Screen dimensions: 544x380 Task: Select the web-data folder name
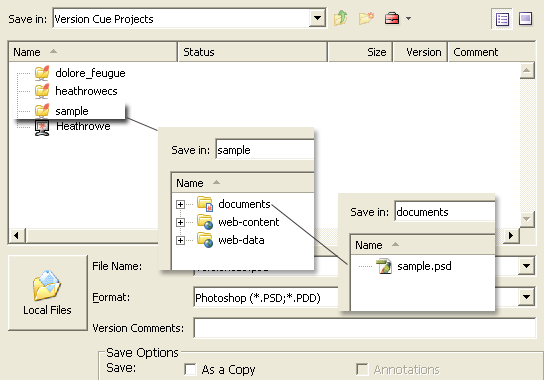(241, 240)
